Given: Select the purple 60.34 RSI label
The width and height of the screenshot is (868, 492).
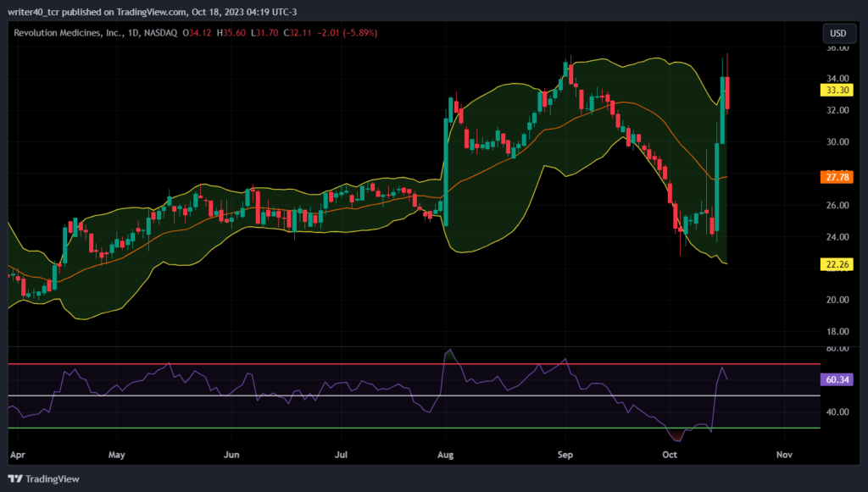Looking at the screenshot, I should point(837,379).
